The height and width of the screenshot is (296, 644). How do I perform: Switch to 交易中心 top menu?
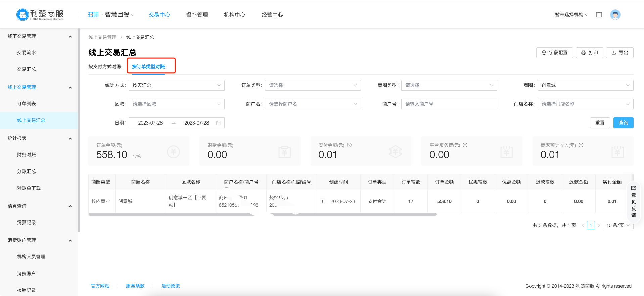pyautogui.click(x=159, y=15)
